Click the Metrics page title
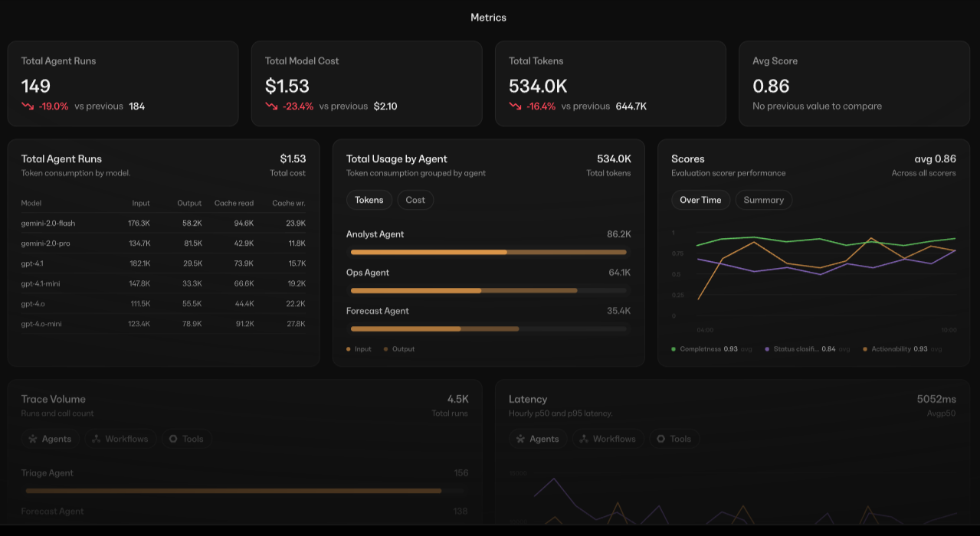Viewport: 980px width, 536px height. 488,17
